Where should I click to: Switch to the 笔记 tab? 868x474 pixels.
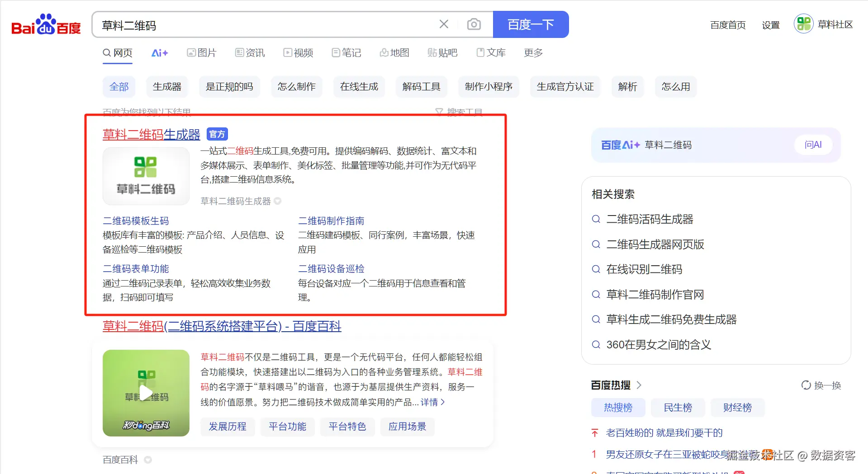346,53
